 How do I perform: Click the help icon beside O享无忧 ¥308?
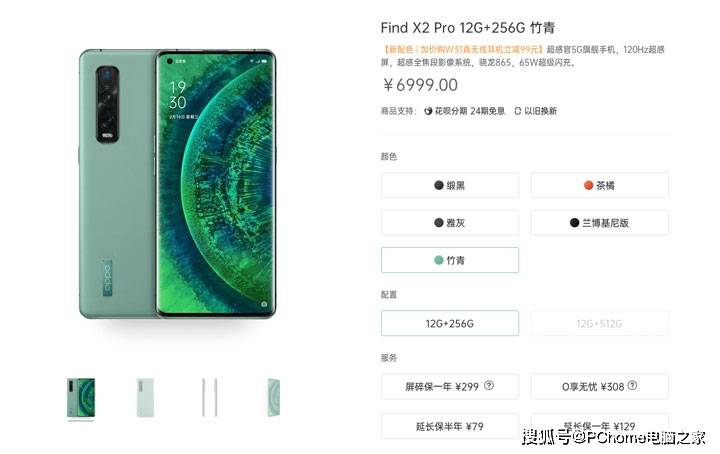click(632, 386)
